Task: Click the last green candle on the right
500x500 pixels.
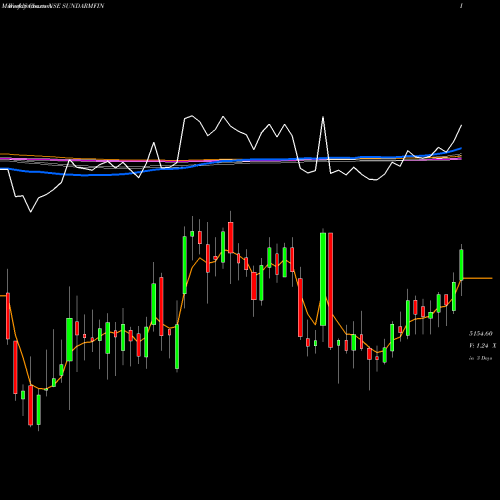Action: (x=461, y=265)
